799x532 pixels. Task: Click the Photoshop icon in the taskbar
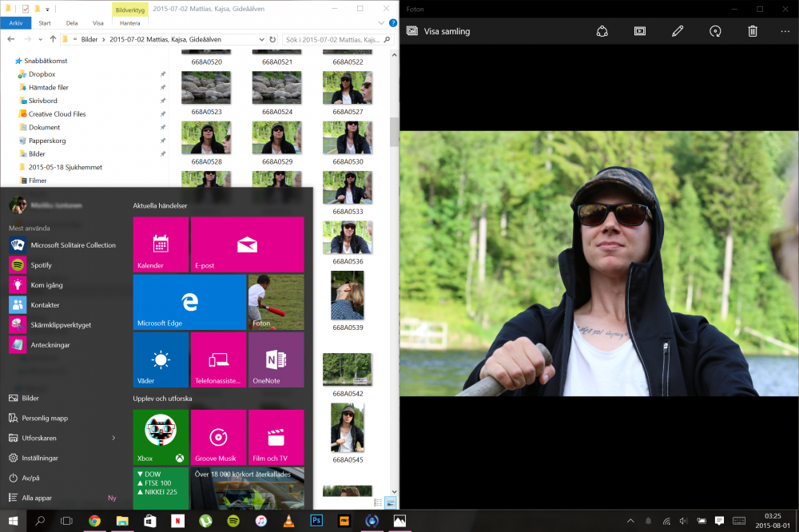pyautogui.click(x=316, y=521)
